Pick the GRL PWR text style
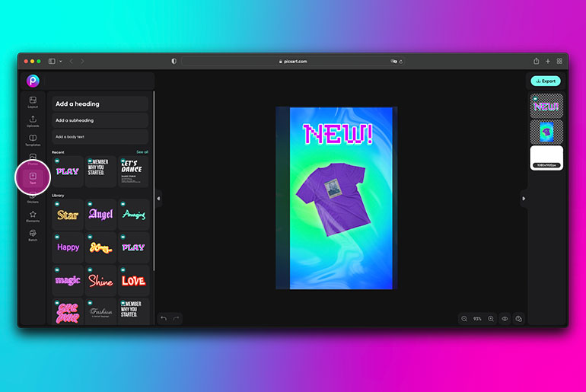The image size is (586, 392). click(68, 311)
